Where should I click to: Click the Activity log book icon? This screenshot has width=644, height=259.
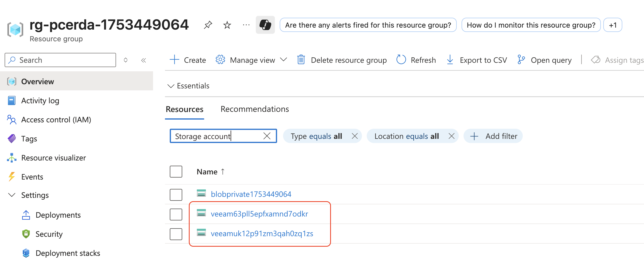12,101
